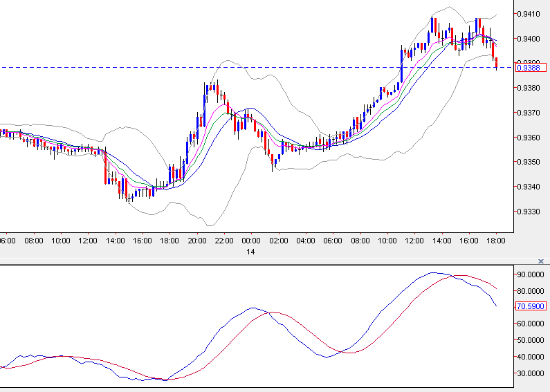Click the 04:00 time label after the 14 date marker
This screenshot has height=392, width=550.
(x=306, y=241)
